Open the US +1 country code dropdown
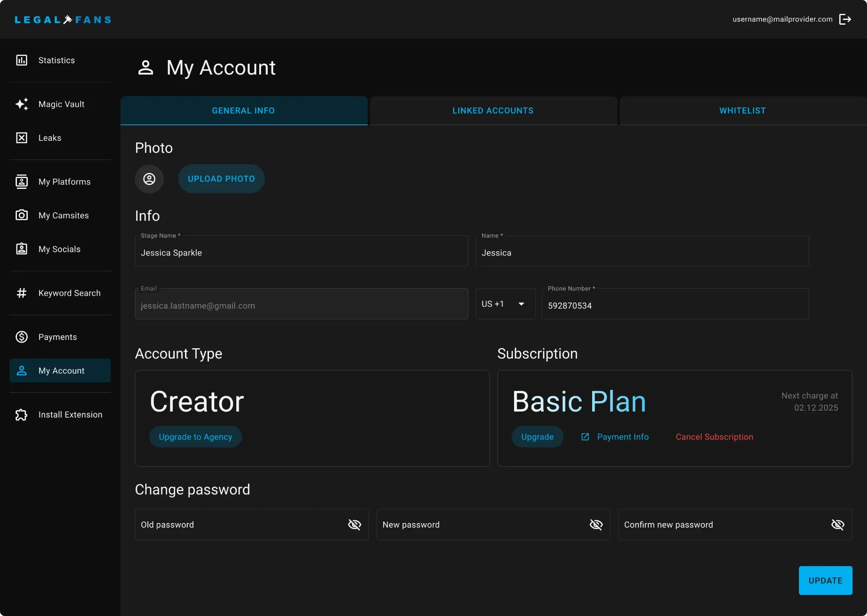 pos(505,304)
